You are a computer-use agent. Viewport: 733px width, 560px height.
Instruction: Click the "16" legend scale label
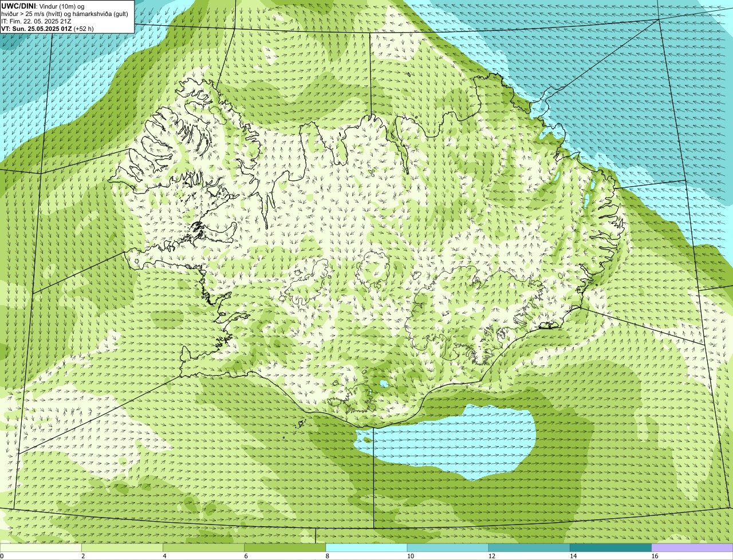655,556
